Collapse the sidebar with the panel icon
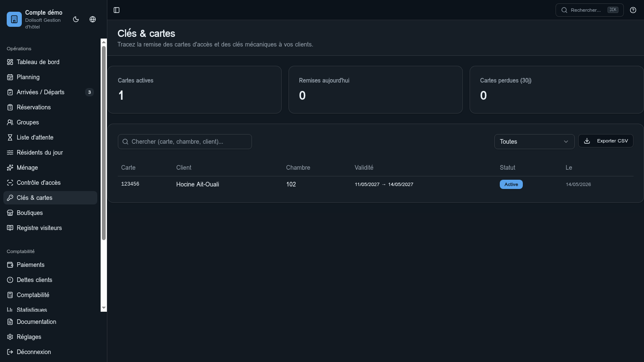Image resolution: width=644 pixels, height=362 pixels. tap(117, 10)
